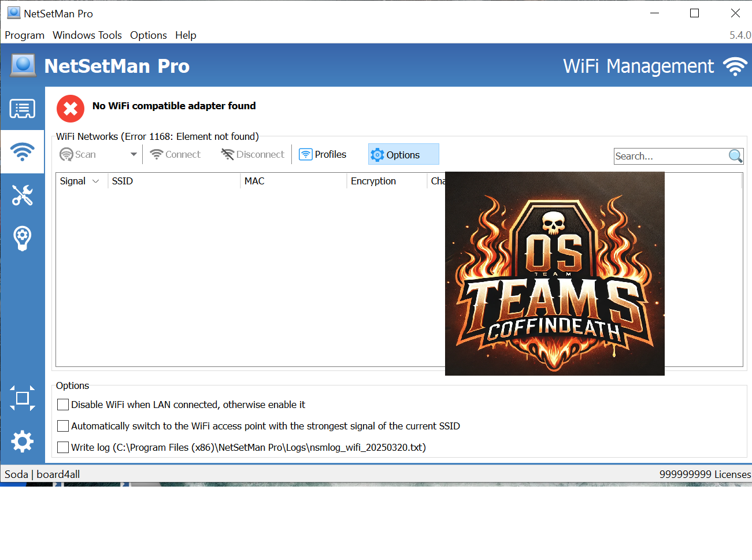Image resolution: width=752 pixels, height=560 pixels.
Task: Click the Disconnect button
Action: pyautogui.click(x=253, y=154)
